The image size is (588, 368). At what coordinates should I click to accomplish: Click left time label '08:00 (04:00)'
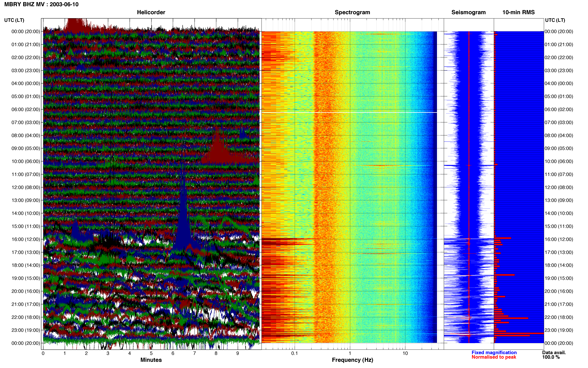coord(26,136)
